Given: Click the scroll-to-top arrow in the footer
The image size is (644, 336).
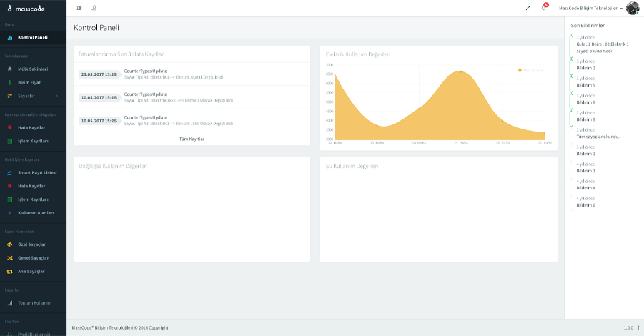Looking at the screenshot, I should click(x=638, y=328).
